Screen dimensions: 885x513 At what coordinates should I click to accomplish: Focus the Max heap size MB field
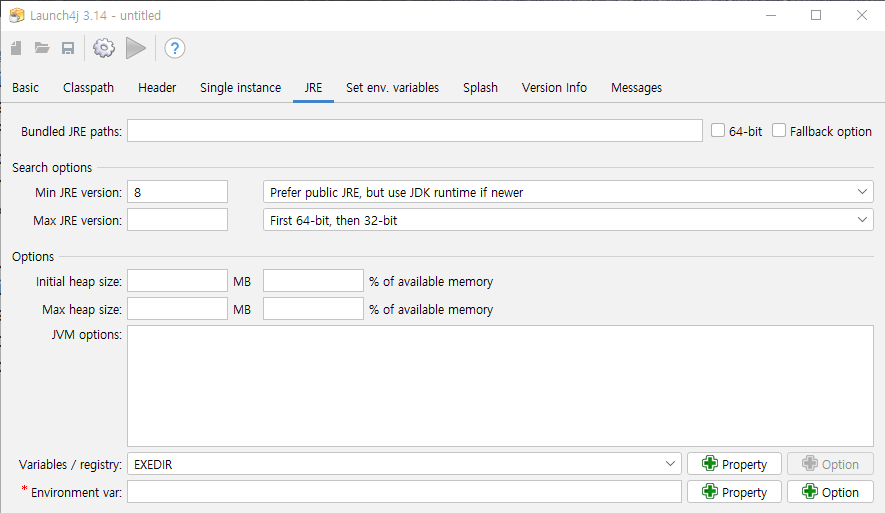pyautogui.click(x=177, y=309)
